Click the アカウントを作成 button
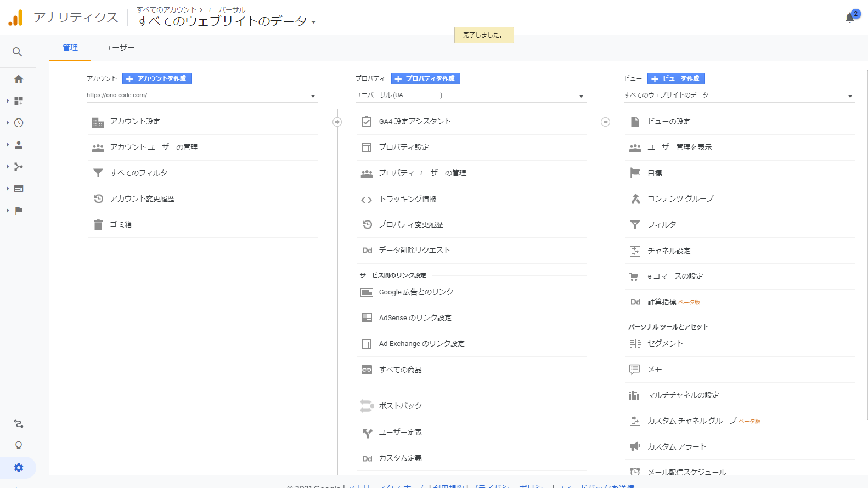Image resolution: width=868 pixels, height=488 pixels. tap(157, 79)
